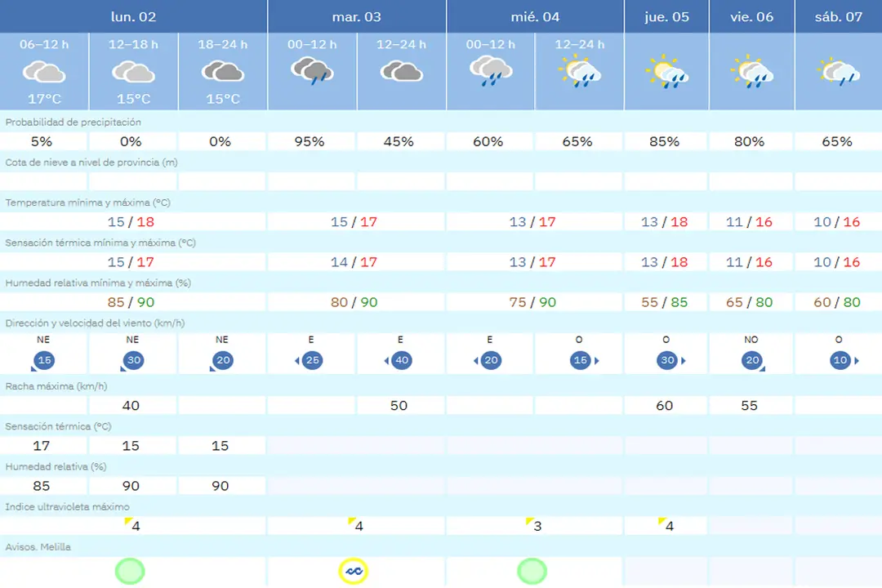Click the 85% precipitation probability cell

665,141
